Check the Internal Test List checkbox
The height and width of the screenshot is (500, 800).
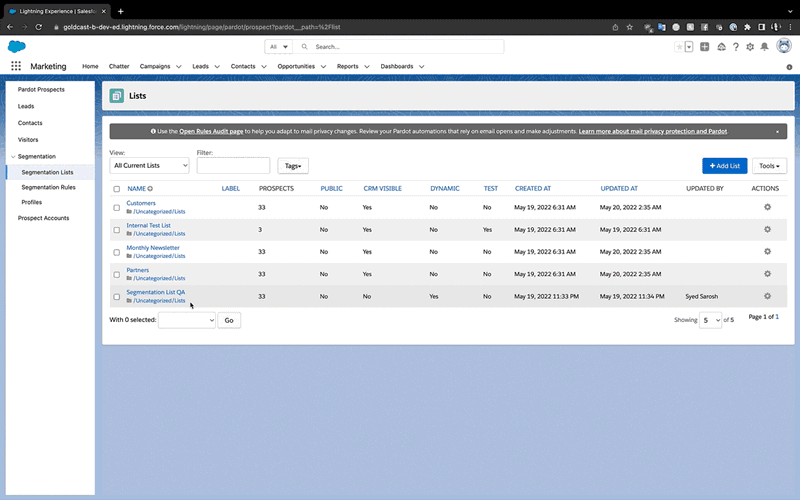[x=117, y=230]
